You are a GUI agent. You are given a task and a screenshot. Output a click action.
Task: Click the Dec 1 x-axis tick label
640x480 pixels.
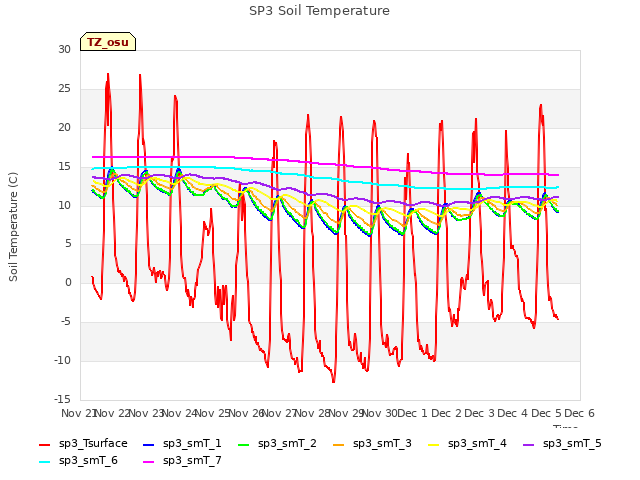(412, 413)
